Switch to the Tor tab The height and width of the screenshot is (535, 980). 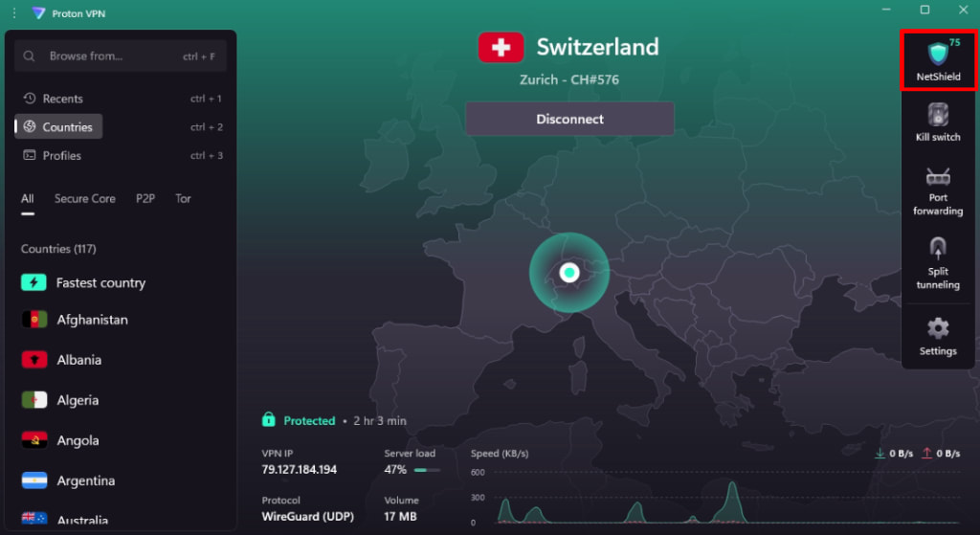click(183, 199)
